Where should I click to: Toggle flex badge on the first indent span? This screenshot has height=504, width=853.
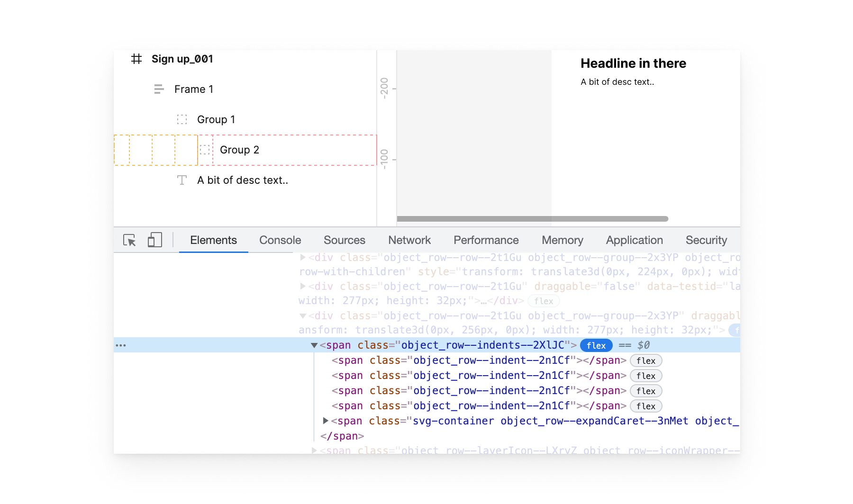(x=645, y=360)
